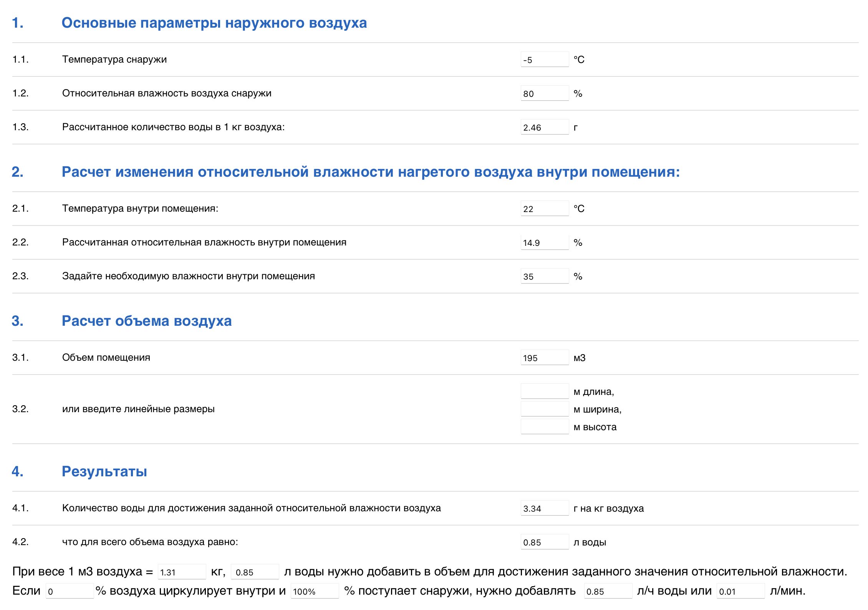Click the 0.85 field after кг

[x=255, y=572]
